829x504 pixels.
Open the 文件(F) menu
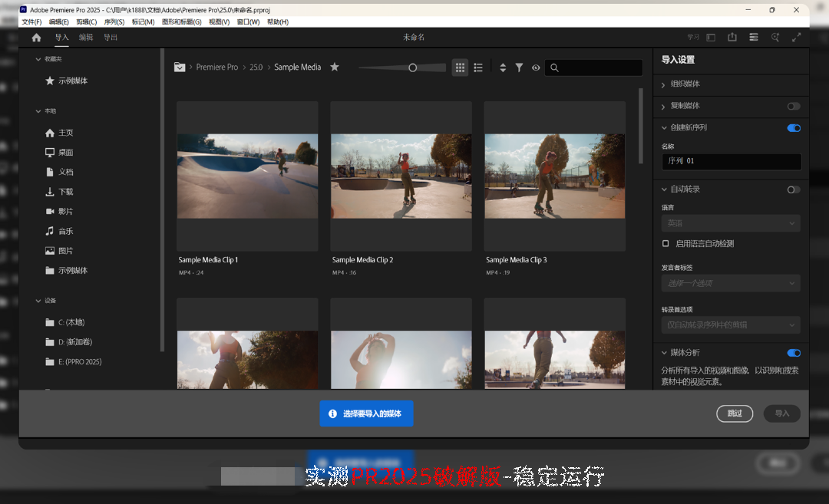tap(31, 22)
